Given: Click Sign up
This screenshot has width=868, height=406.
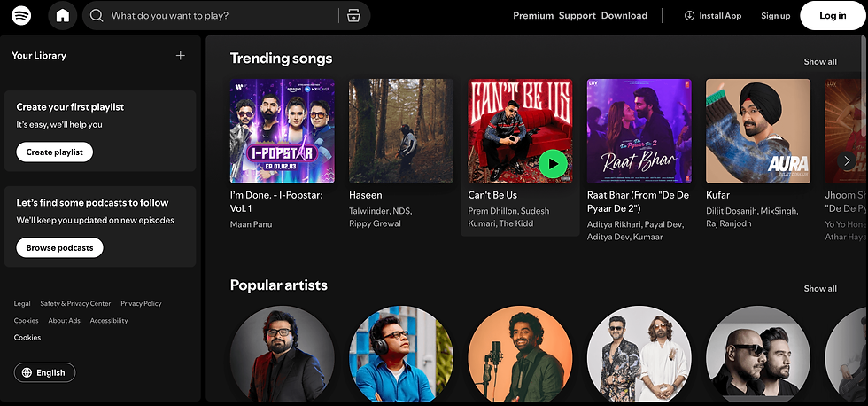Looking at the screenshot, I should pos(776,15).
